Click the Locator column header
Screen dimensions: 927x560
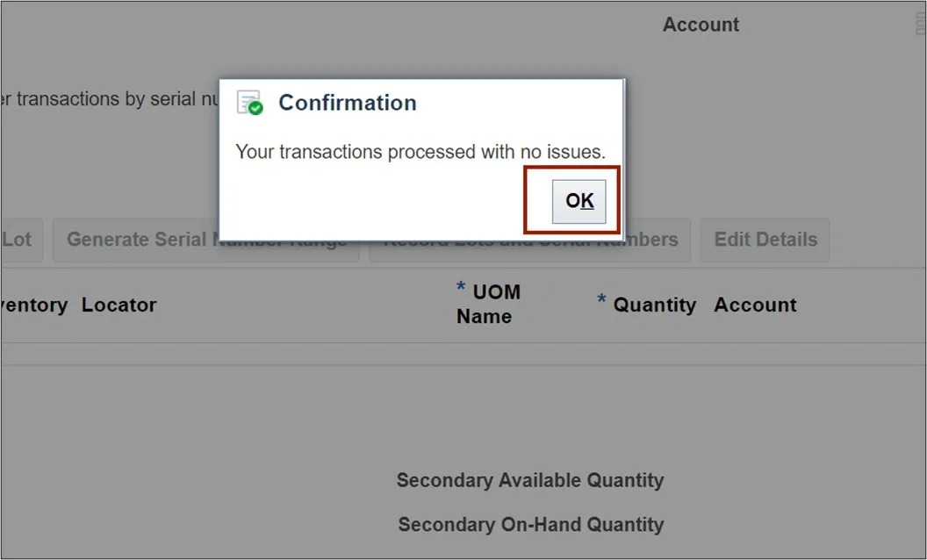pyautogui.click(x=119, y=305)
